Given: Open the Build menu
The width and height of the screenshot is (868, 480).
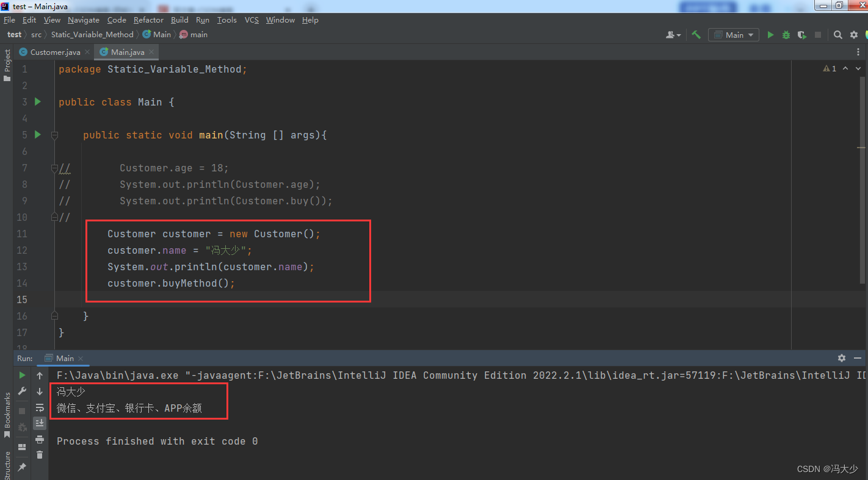Looking at the screenshot, I should pyautogui.click(x=179, y=20).
